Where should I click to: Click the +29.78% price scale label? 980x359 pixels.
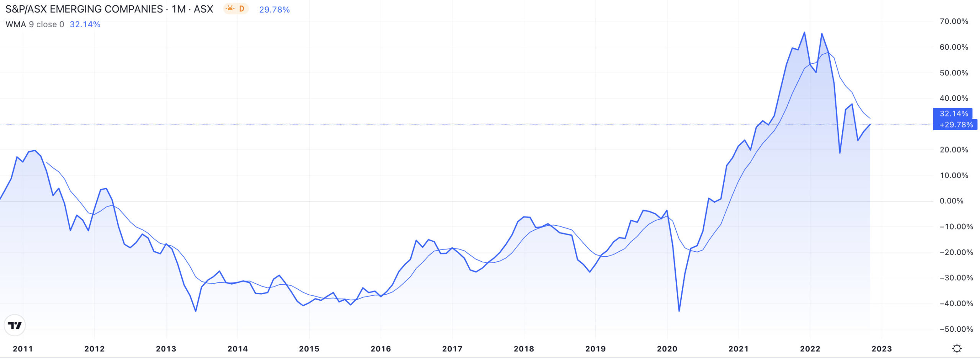(x=956, y=125)
